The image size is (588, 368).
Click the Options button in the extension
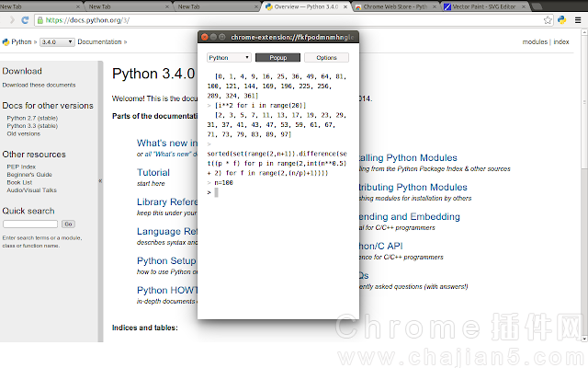(326, 57)
